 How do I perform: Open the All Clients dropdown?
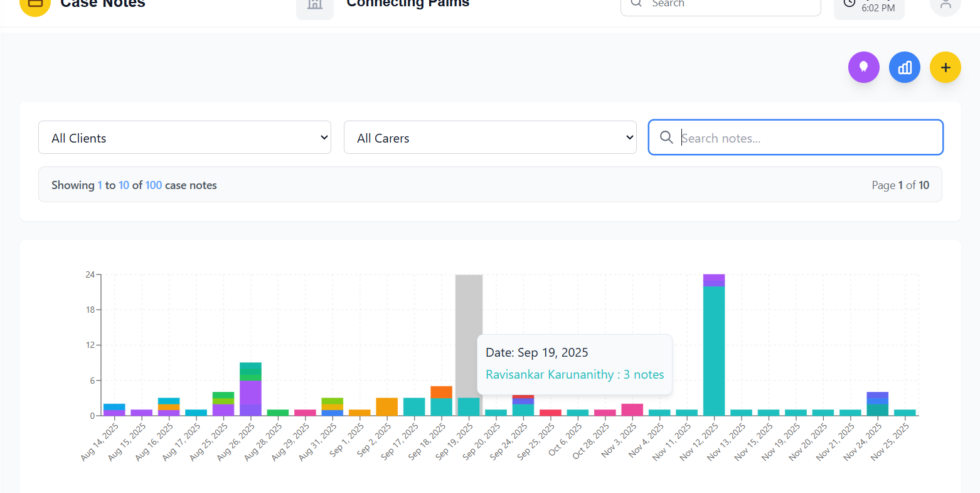tap(184, 138)
